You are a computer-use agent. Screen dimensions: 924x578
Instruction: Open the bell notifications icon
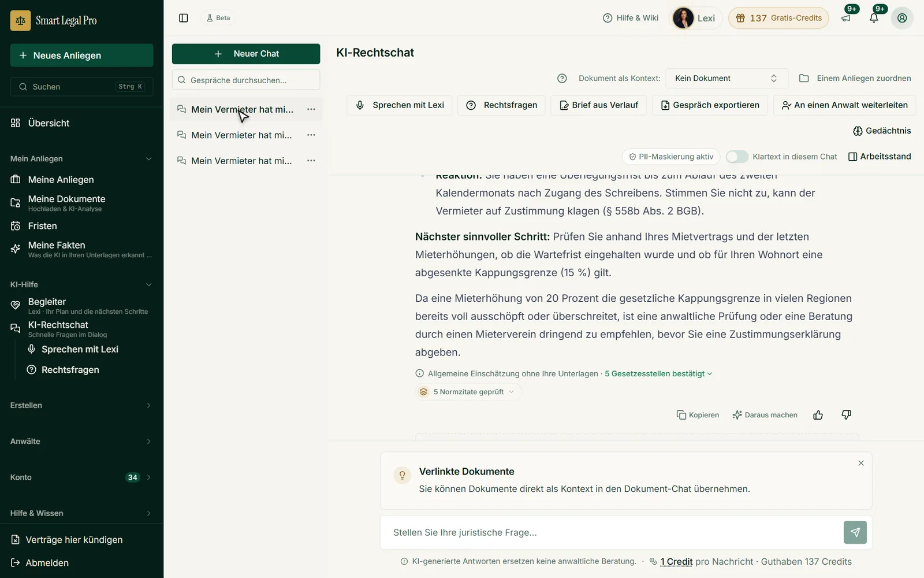click(x=874, y=18)
